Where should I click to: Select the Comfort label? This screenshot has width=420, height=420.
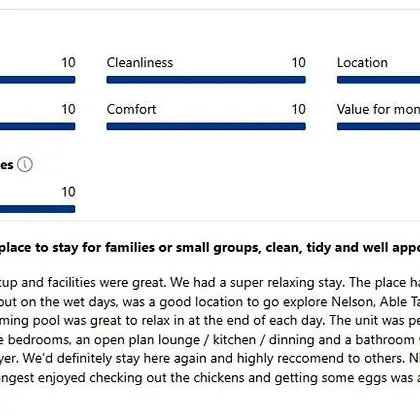coord(131,109)
